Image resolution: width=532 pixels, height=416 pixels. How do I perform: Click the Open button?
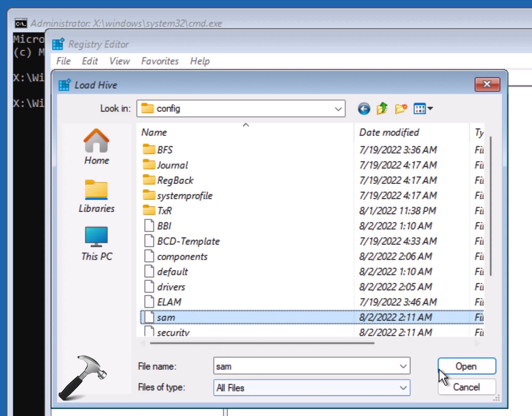click(x=466, y=366)
